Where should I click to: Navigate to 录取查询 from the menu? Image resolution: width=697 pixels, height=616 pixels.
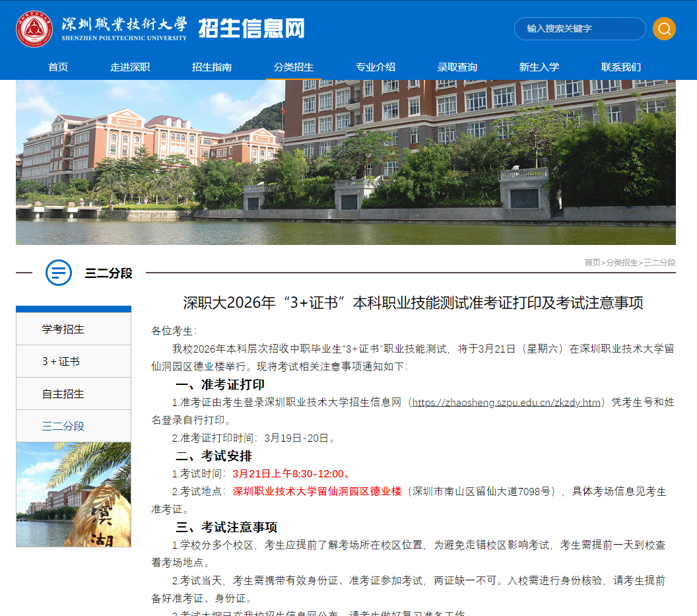point(458,67)
